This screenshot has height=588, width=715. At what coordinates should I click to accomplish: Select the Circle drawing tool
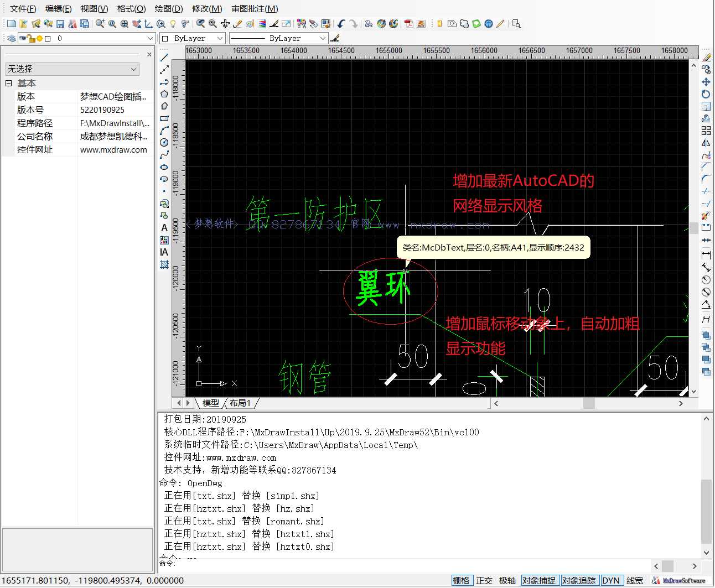pos(164,143)
